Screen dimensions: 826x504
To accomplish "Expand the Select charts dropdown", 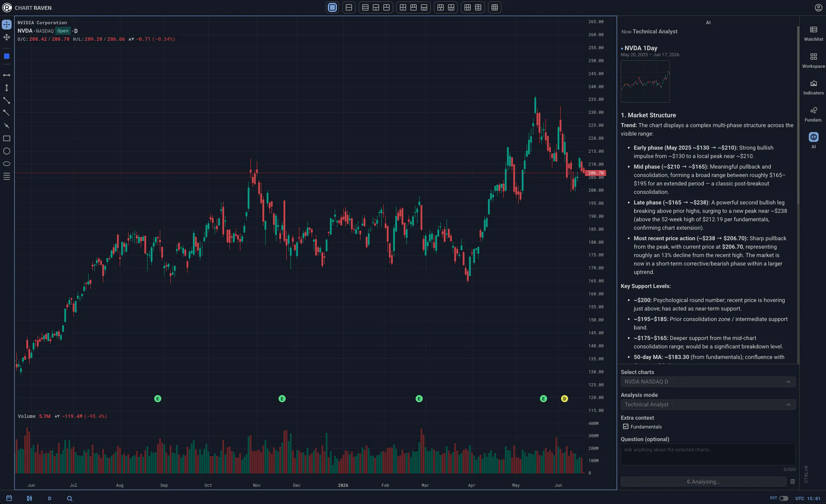I will (x=708, y=382).
